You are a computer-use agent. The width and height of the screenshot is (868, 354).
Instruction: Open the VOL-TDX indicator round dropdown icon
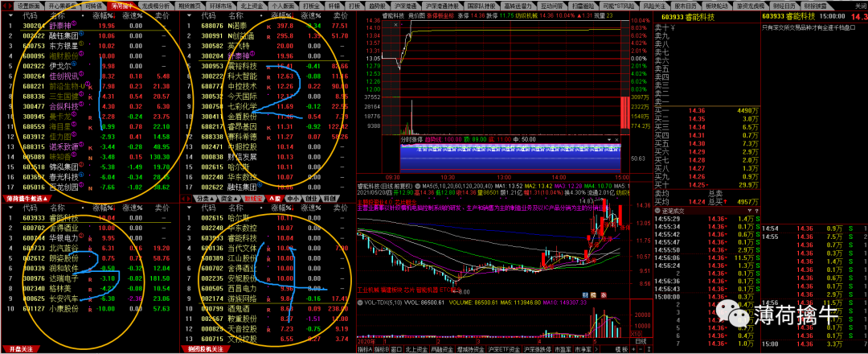tap(360, 303)
